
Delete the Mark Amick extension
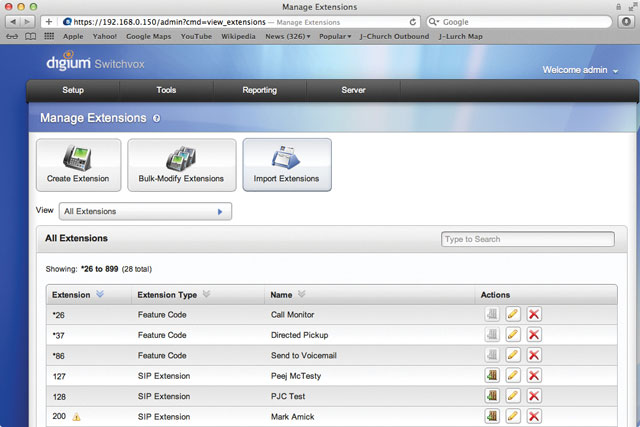pos(533,416)
